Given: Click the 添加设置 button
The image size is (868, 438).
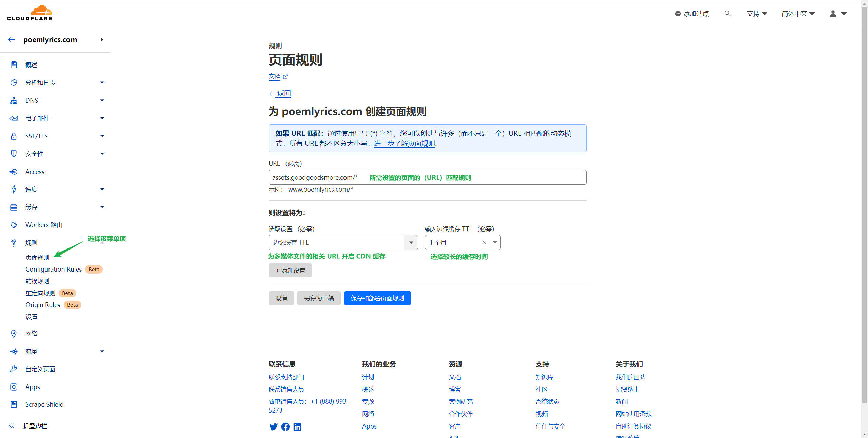Looking at the screenshot, I should (x=290, y=270).
